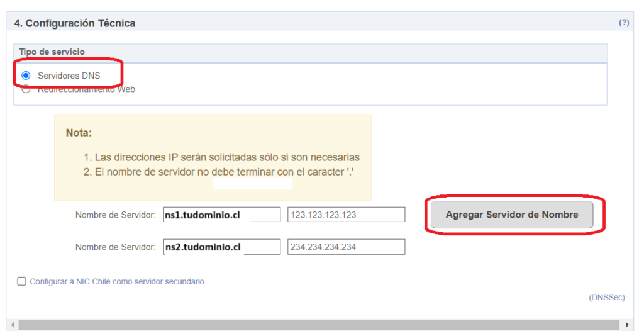This screenshot has width=644, height=331.
Task: Click the 234.234.234.234 IP address field
Action: pyautogui.click(x=347, y=247)
